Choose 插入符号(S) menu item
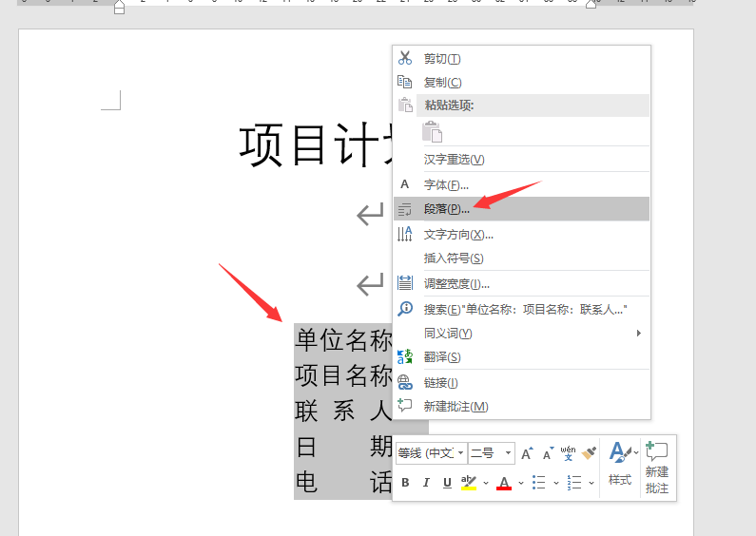This screenshot has height=536, width=756. coord(522,258)
